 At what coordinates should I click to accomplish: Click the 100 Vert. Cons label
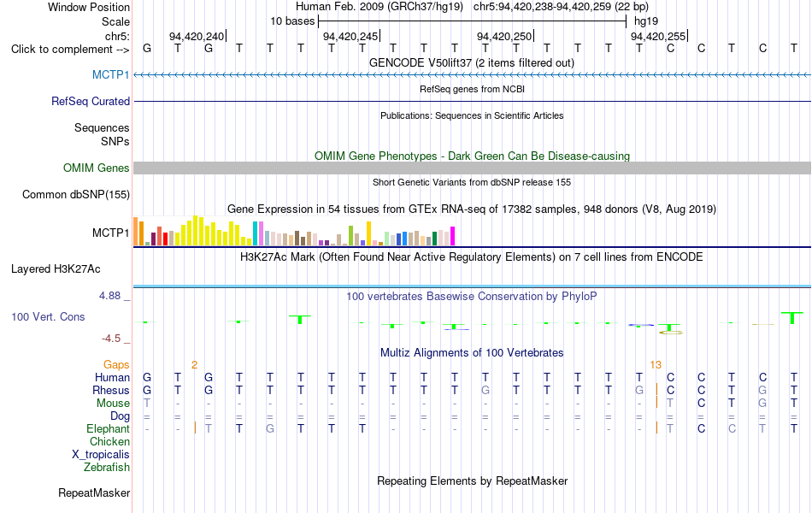click(x=48, y=316)
